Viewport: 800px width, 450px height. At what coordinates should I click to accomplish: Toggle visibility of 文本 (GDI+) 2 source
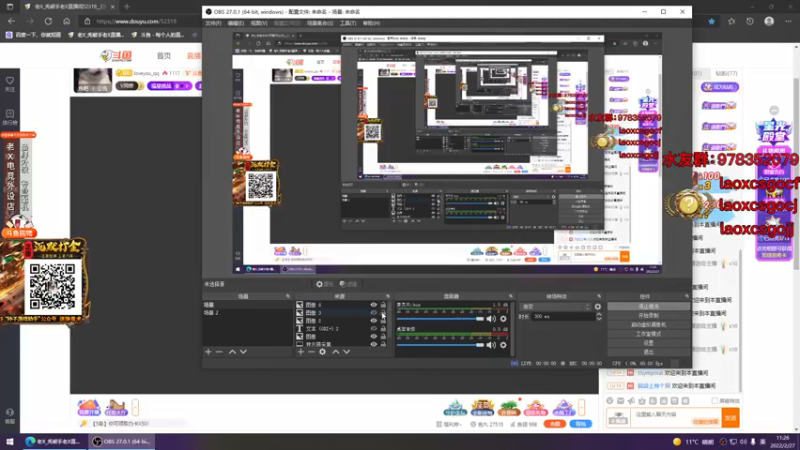tap(373, 329)
